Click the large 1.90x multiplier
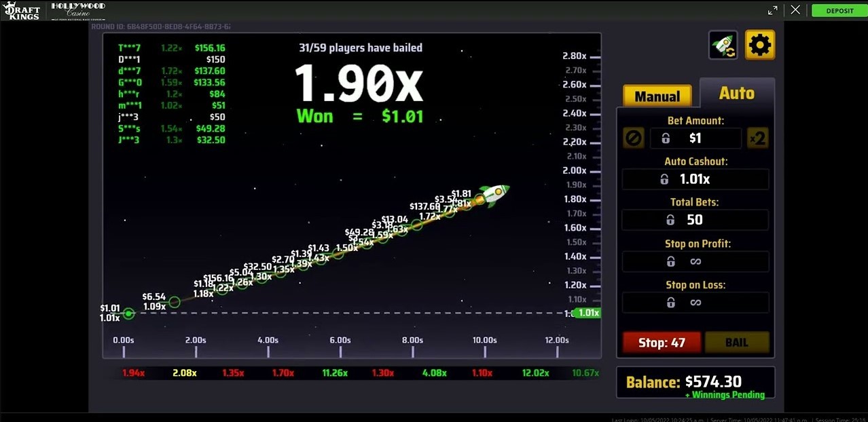The image size is (868, 422). point(359,84)
